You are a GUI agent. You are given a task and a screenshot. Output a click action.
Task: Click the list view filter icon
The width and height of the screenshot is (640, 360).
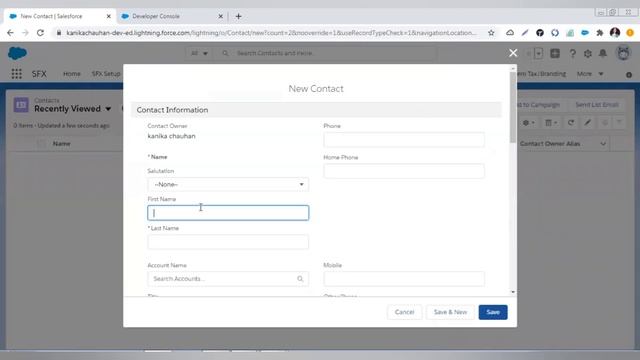[619, 123]
